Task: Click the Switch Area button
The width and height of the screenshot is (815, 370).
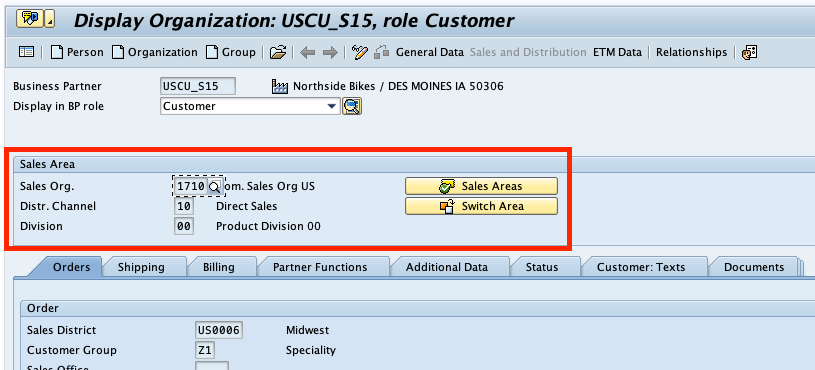Action: point(481,206)
